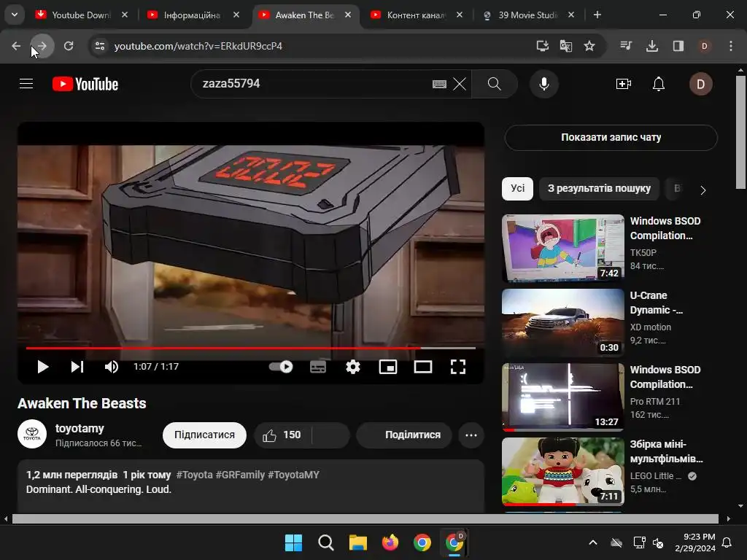Go back in browser history
747x560 pixels.
point(16,46)
